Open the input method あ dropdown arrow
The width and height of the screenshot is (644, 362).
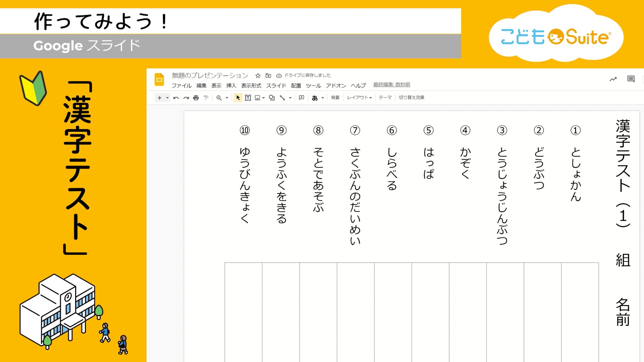[x=323, y=98]
